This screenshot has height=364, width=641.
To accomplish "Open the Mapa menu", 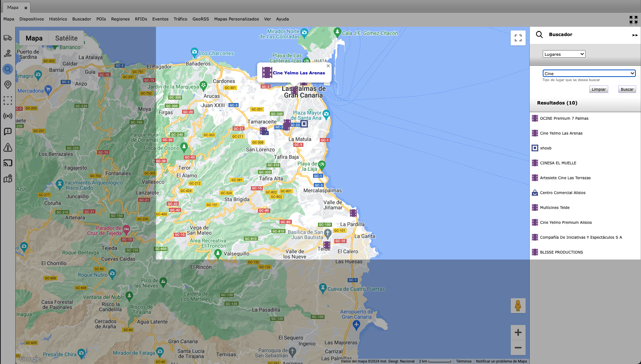I will coord(9,19).
